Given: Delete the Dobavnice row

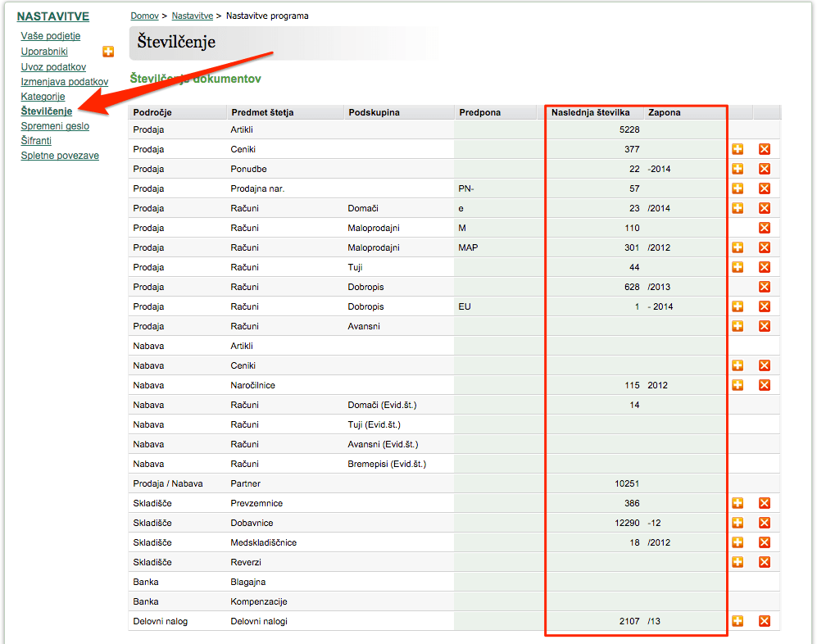Looking at the screenshot, I should 765,523.
